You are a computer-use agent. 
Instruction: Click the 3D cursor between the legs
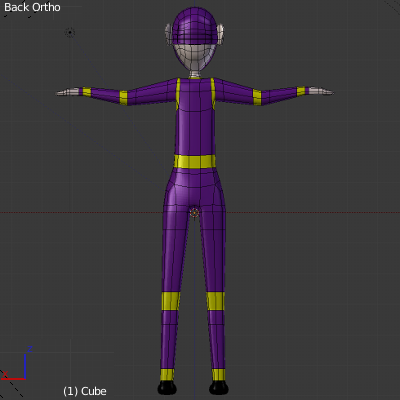(194, 213)
